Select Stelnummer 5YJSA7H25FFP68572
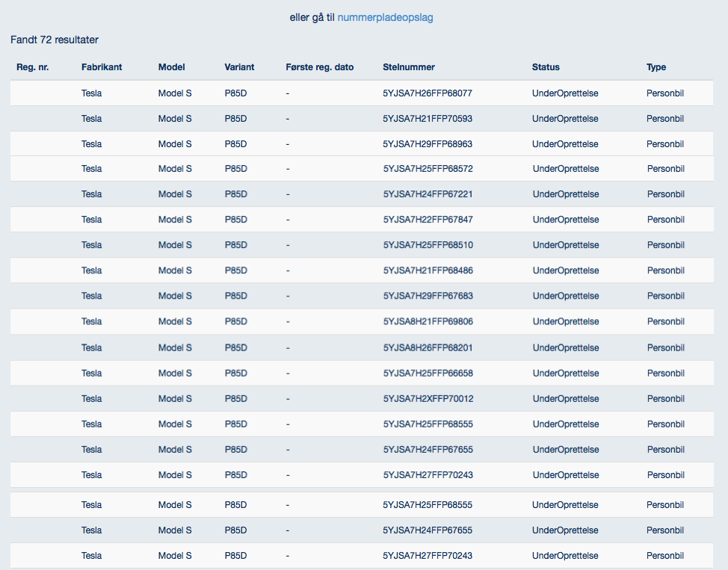The width and height of the screenshot is (728, 570). click(428, 169)
